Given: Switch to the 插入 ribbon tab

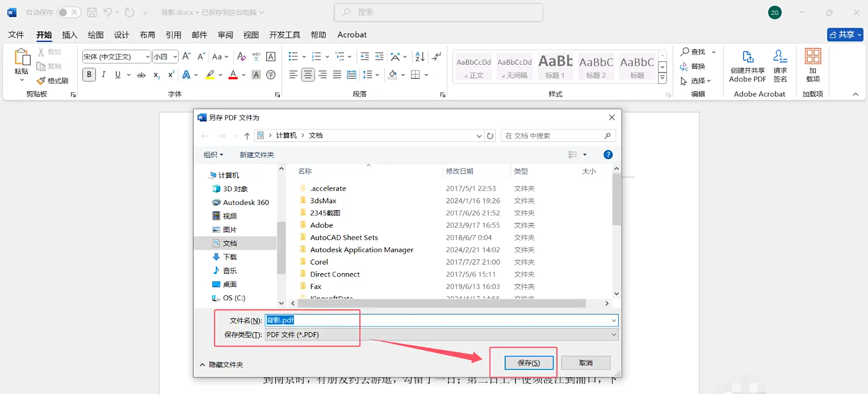Looking at the screenshot, I should 69,35.
